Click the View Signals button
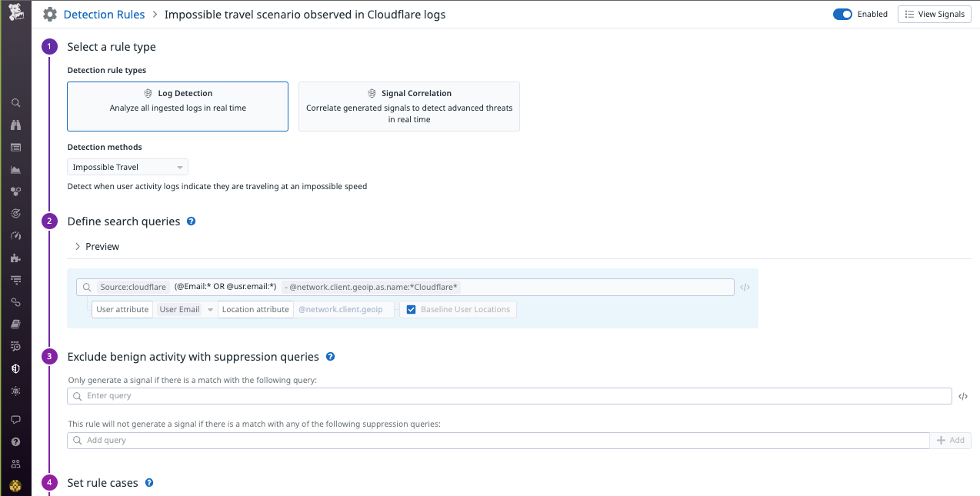Viewport: 980px width, 496px height. coord(934,14)
